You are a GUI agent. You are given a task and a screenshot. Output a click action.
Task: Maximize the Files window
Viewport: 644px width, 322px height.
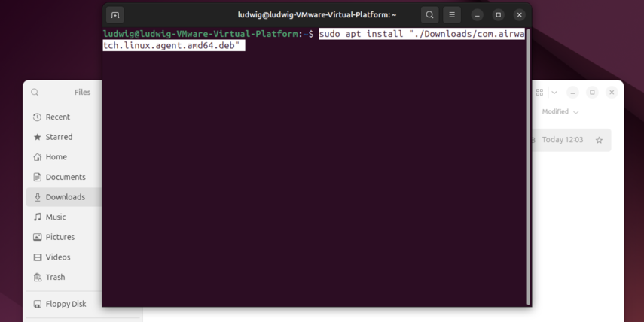[x=592, y=93]
